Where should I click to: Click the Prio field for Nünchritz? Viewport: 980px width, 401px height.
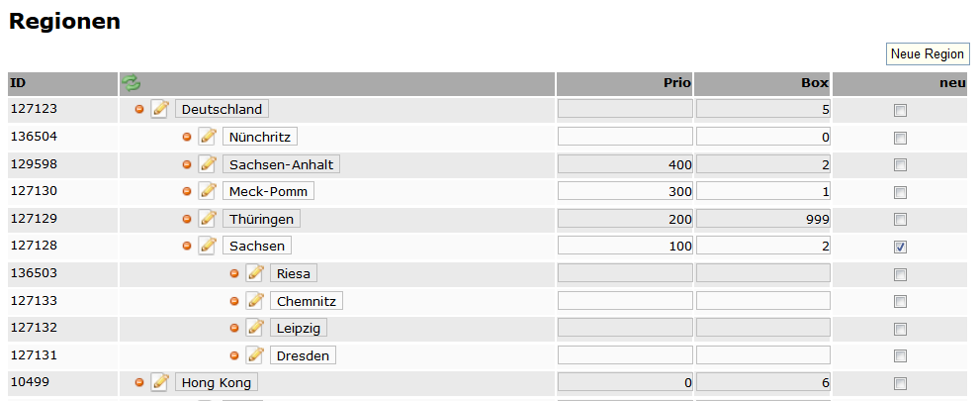click(625, 137)
